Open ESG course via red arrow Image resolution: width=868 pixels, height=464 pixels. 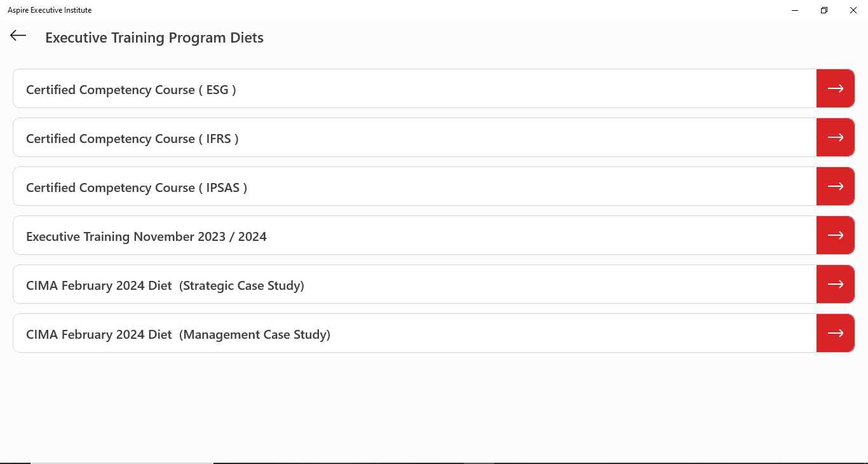[835, 89]
